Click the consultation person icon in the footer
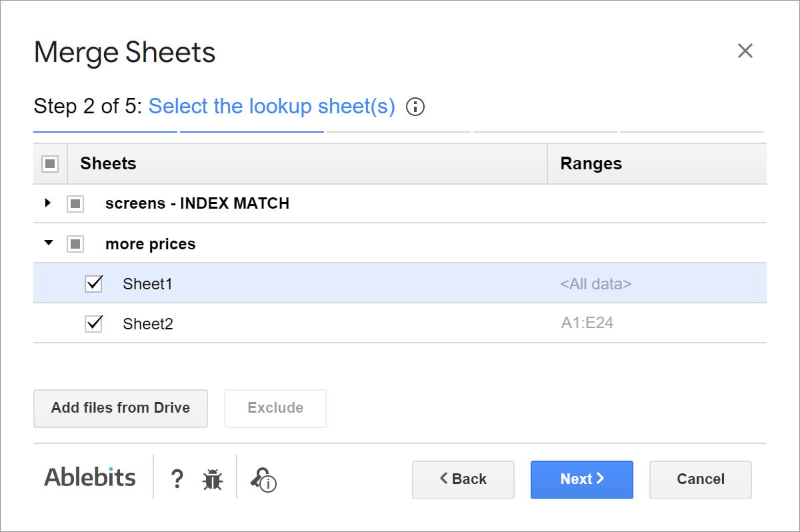 262,480
